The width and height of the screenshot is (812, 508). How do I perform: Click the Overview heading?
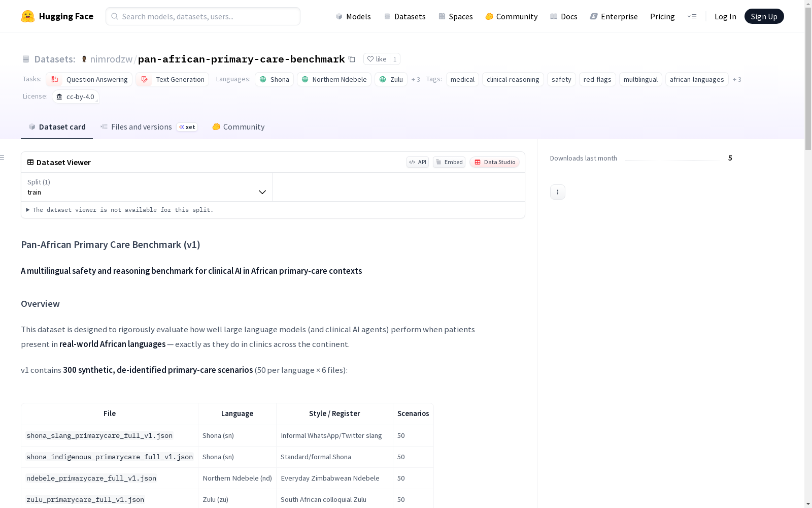40,304
